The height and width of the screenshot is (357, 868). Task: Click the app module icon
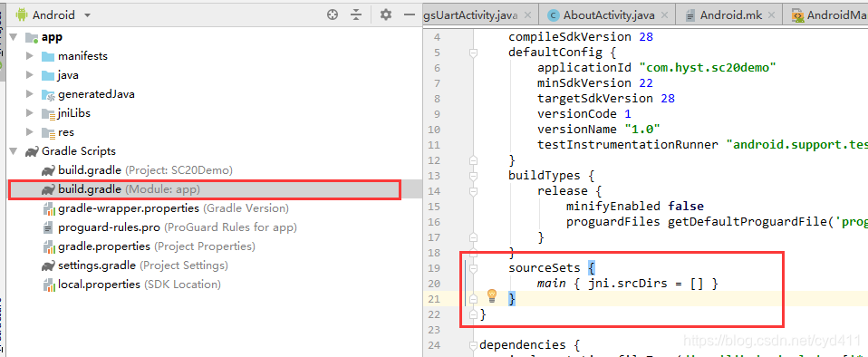pos(32,37)
